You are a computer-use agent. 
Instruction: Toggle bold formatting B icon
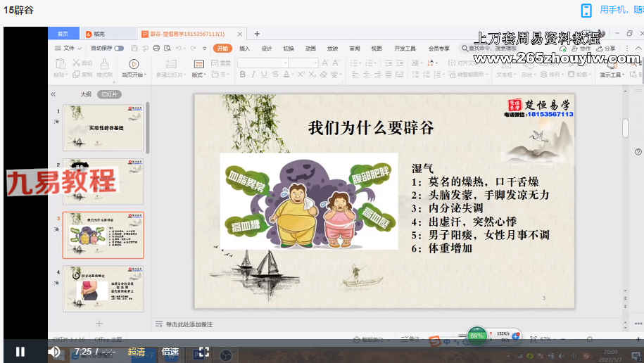coord(242,75)
